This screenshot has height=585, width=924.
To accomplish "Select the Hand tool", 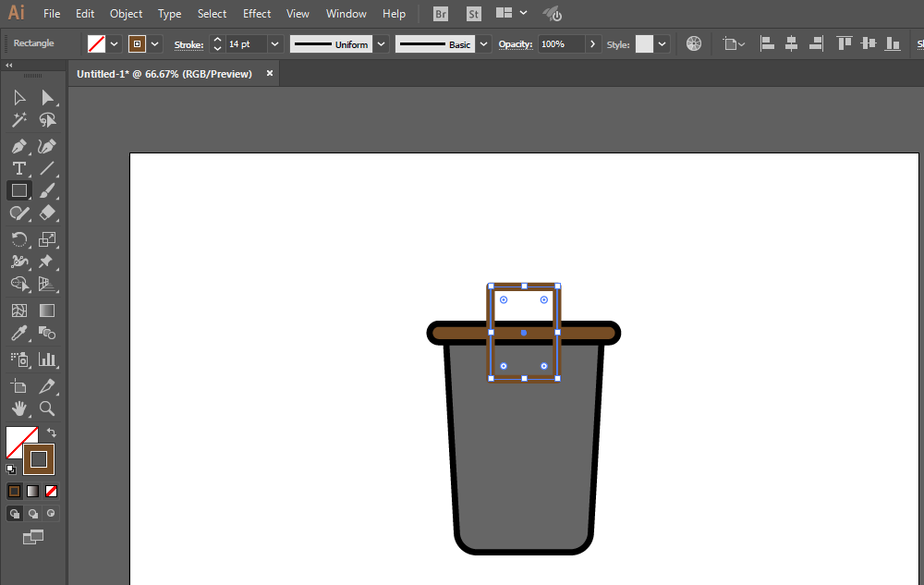I will 18,408.
